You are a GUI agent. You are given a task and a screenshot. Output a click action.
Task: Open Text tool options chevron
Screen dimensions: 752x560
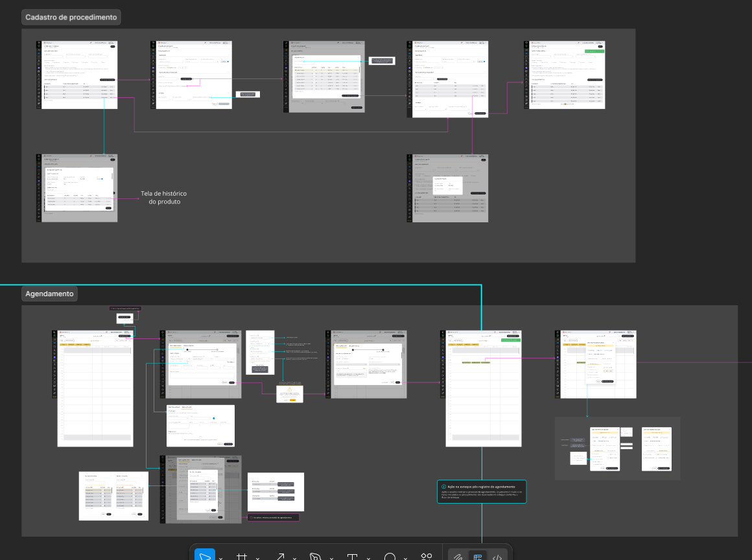coord(368,558)
